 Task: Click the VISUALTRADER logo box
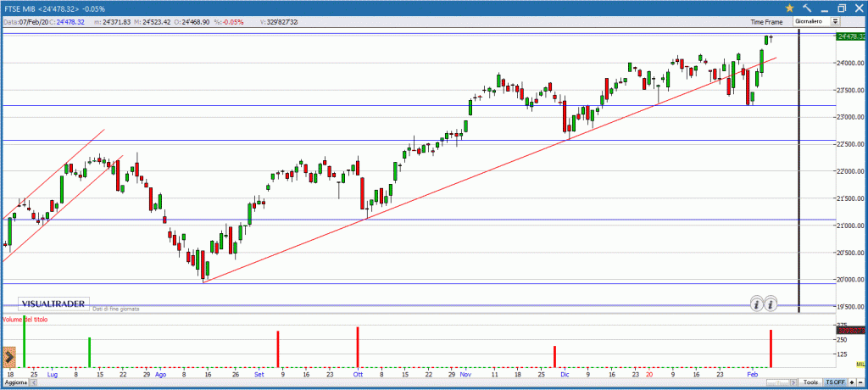53,304
